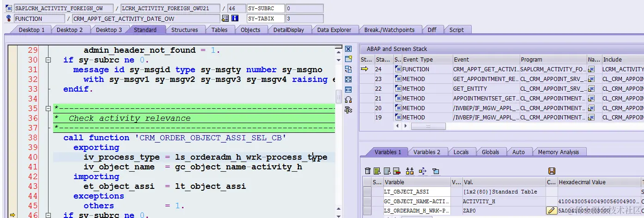Click event type icon of stack level 19
644x218 pixels.
398,118
